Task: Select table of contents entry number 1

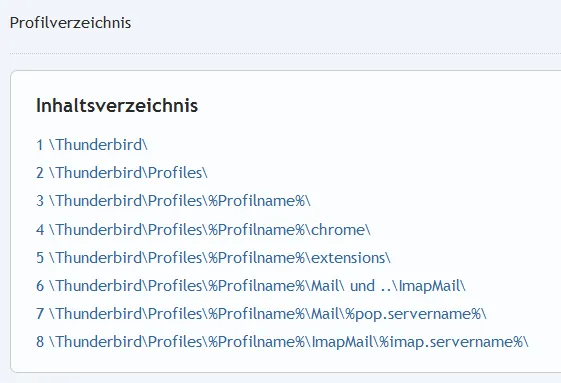Action: click(x=92, y=145)
